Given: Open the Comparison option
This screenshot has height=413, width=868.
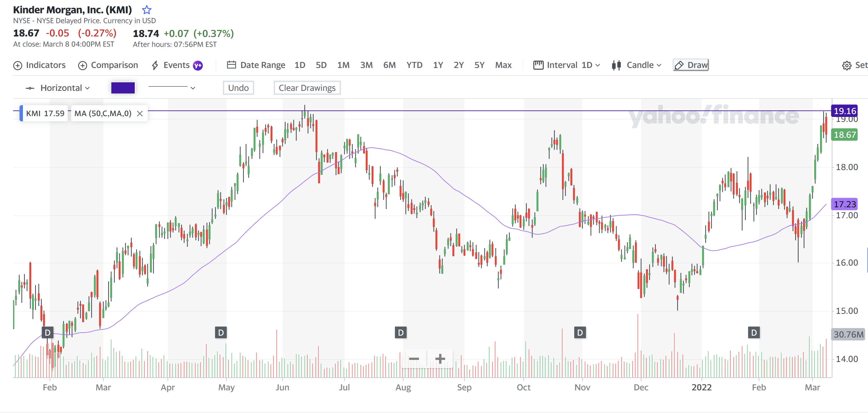Looking at the screenshot, I should click(x=108, y=65).
